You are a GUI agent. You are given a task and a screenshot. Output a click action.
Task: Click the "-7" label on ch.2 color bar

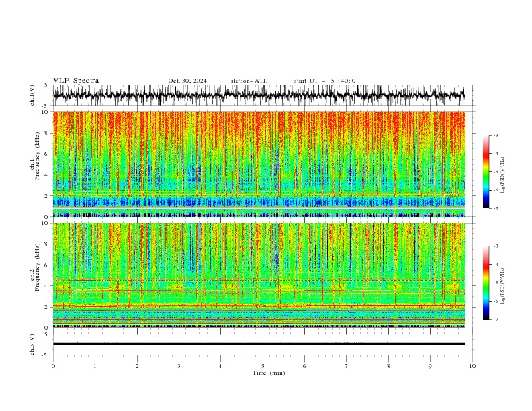point(496,320)
